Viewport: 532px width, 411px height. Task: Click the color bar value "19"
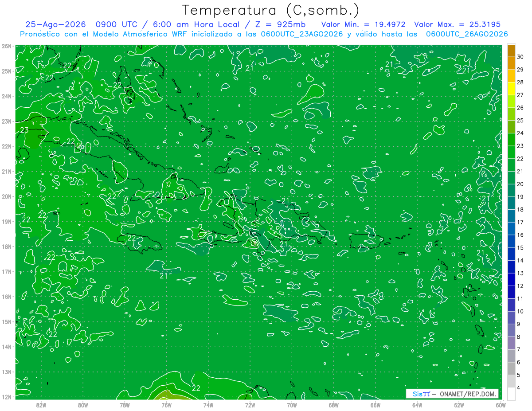pos(520,197)
